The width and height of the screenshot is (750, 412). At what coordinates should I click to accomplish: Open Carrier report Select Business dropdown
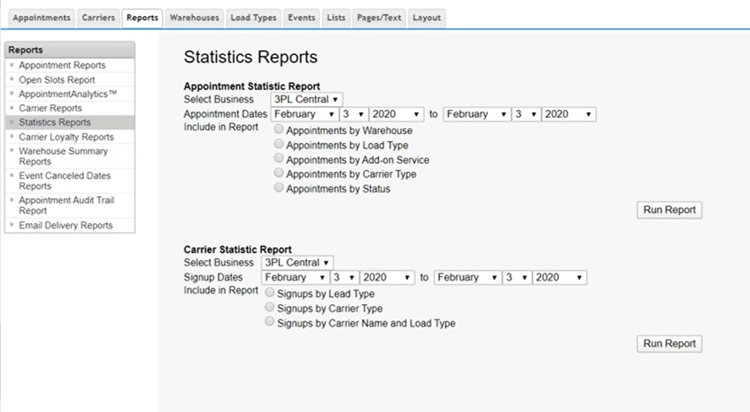tap(298, 263)
